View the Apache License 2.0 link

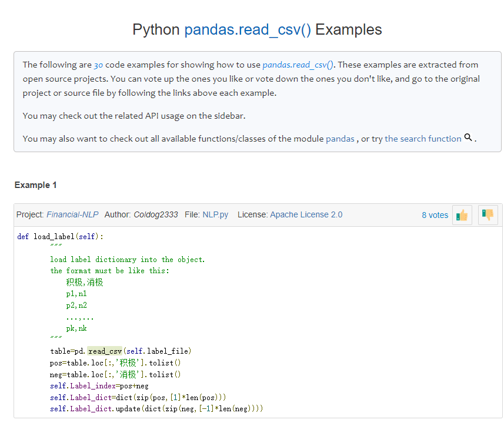point(306,214)
